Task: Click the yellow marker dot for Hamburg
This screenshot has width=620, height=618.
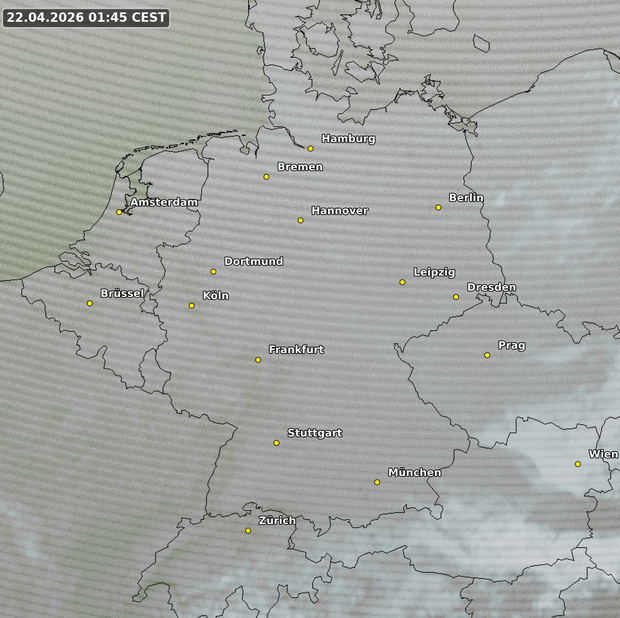Action: pos(310,149)
